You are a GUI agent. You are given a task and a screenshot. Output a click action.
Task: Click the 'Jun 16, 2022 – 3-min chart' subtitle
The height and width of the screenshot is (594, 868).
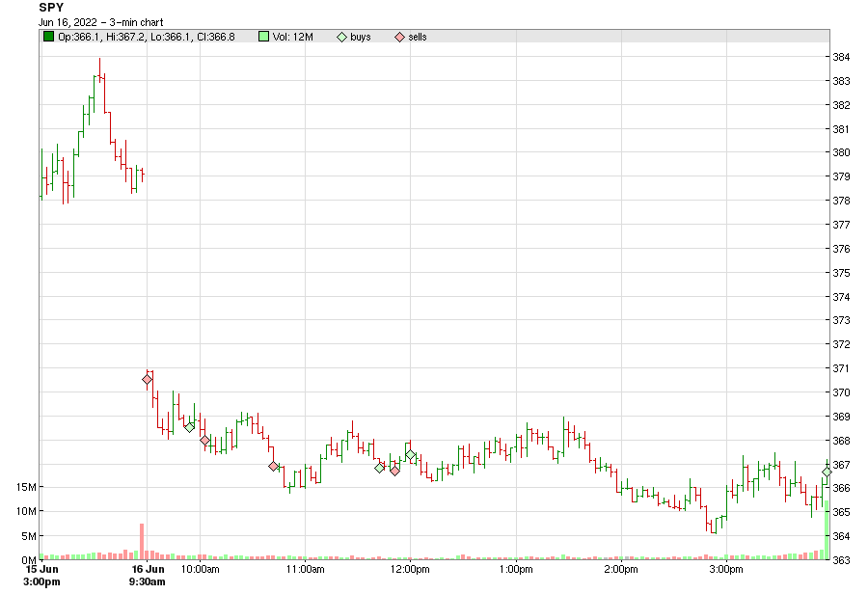[100, 22]
